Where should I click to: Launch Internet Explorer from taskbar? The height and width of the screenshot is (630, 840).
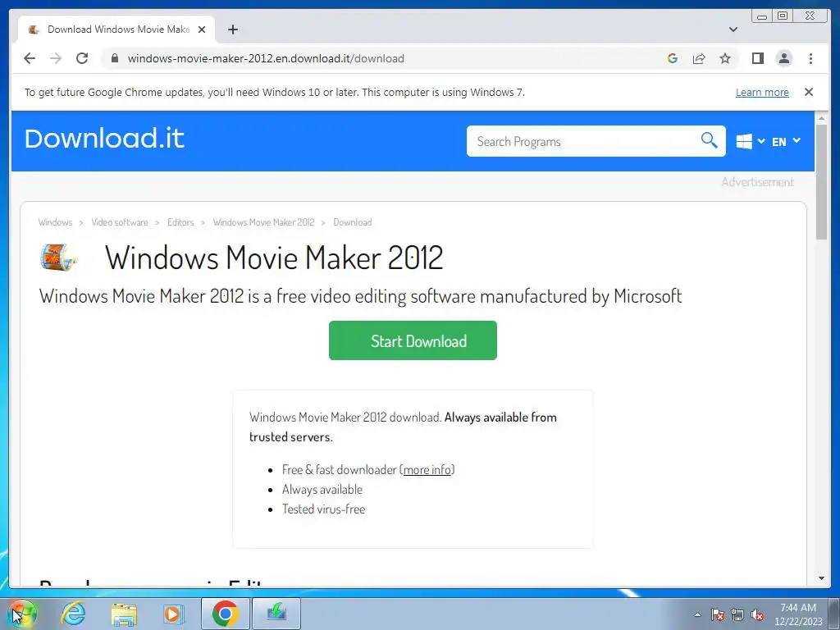(x=73, y=614)
